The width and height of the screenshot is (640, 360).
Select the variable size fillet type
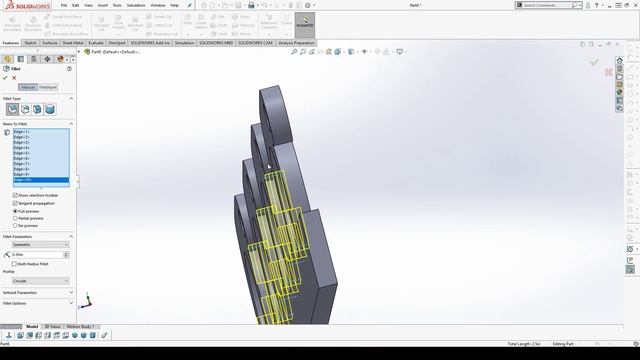tap(25, 109)
